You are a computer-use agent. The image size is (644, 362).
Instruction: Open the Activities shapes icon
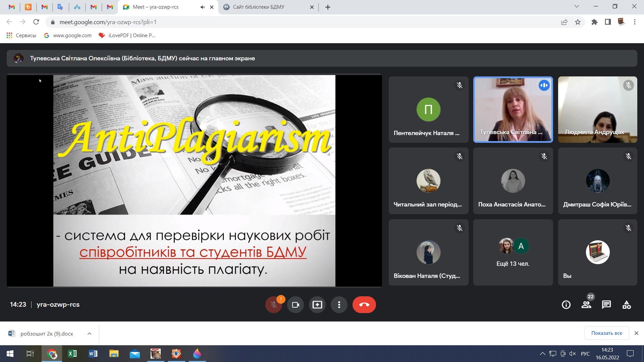click(627, 305)
